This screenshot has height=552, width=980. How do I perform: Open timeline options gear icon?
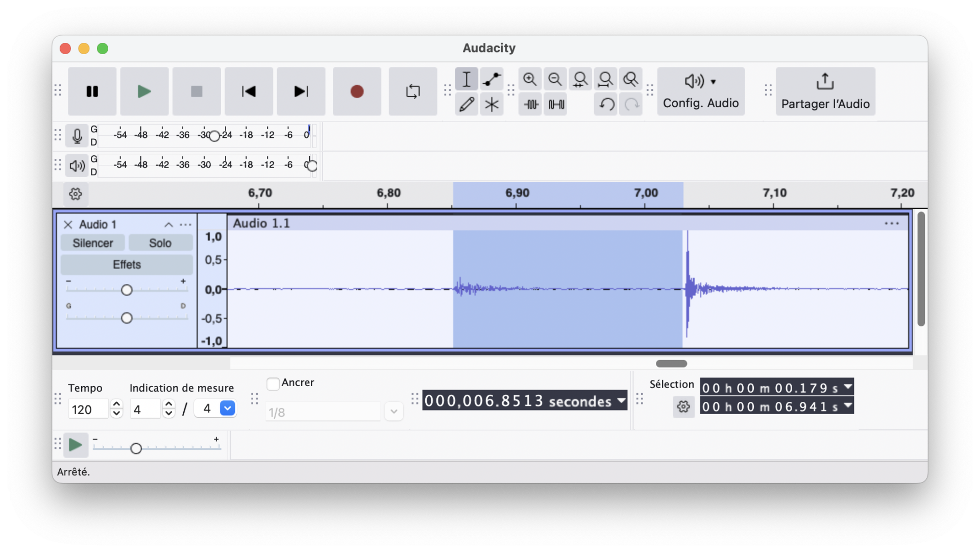tap(76, 194)
